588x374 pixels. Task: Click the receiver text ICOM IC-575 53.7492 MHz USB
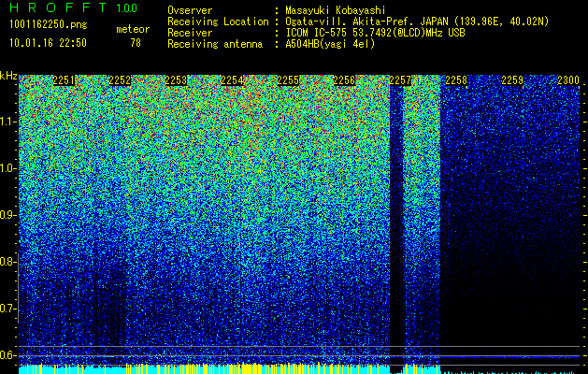[375, 33]
